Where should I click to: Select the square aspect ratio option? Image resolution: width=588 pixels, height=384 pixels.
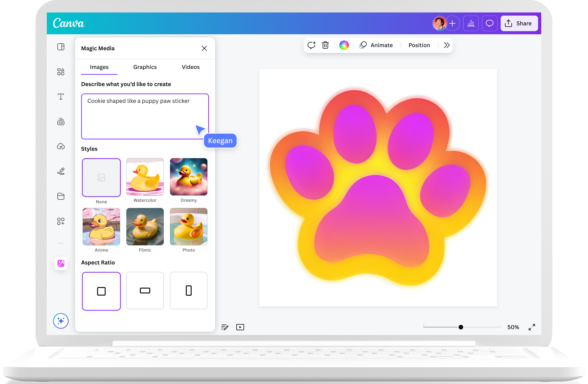(101, 291)
